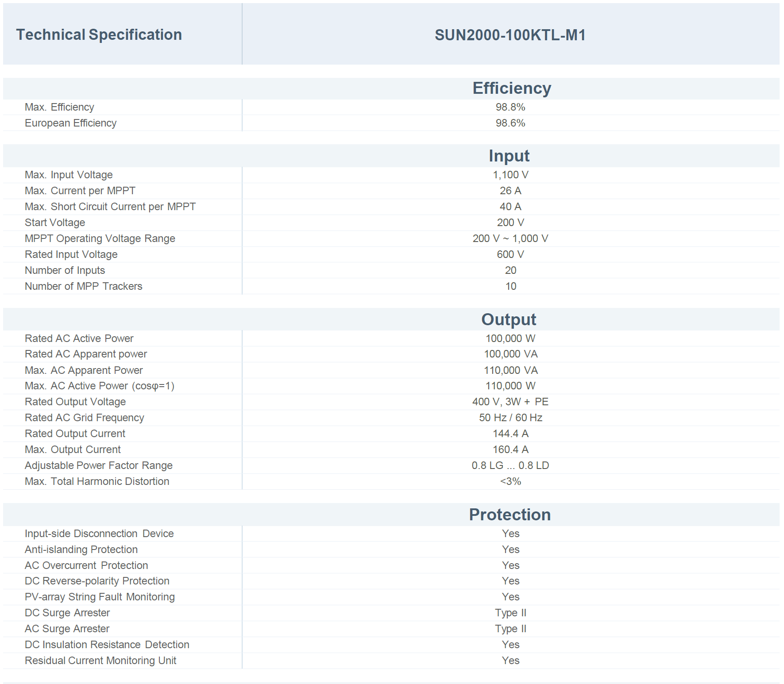Viewport: 784px width, 684px height.
Task: Select 'DC Insulation Resistance Detection' label
Action: 107,645
